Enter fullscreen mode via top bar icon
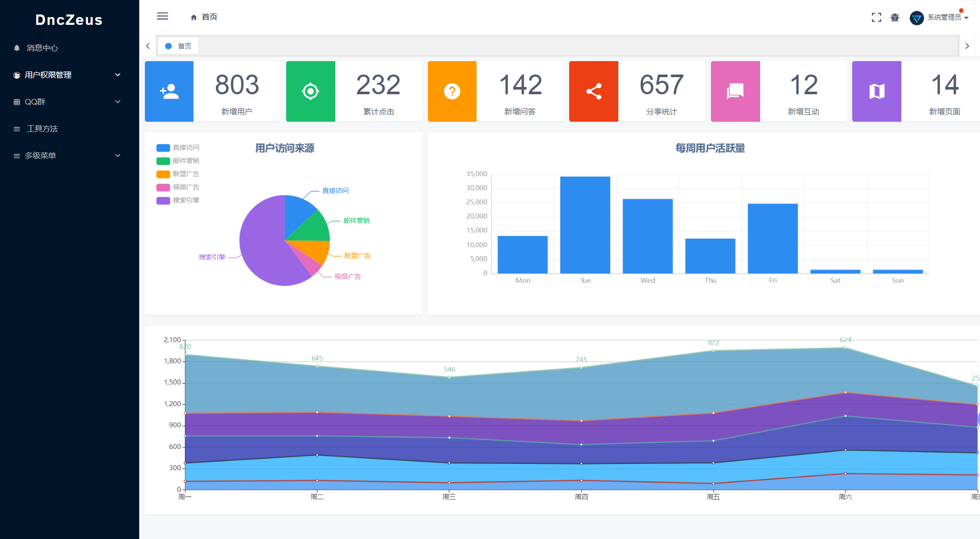Image resolution: width=980 pixels, height=539 pixels. 877,18
